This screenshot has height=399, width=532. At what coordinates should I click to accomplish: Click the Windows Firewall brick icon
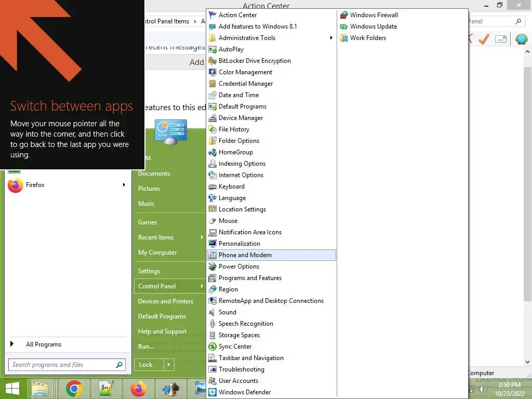(x=344, y=15)
